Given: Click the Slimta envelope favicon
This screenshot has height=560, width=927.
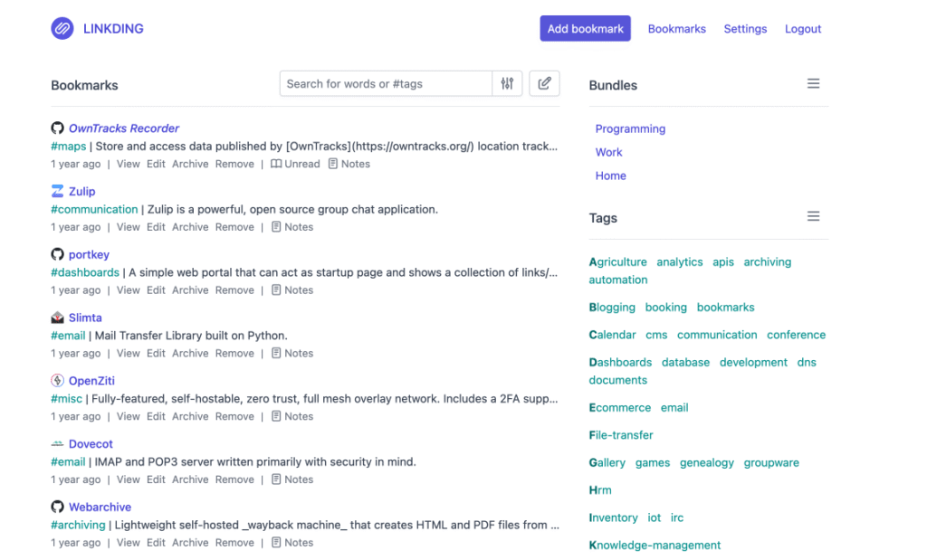Looking at the screenshot, I should (x=58, y=318).
